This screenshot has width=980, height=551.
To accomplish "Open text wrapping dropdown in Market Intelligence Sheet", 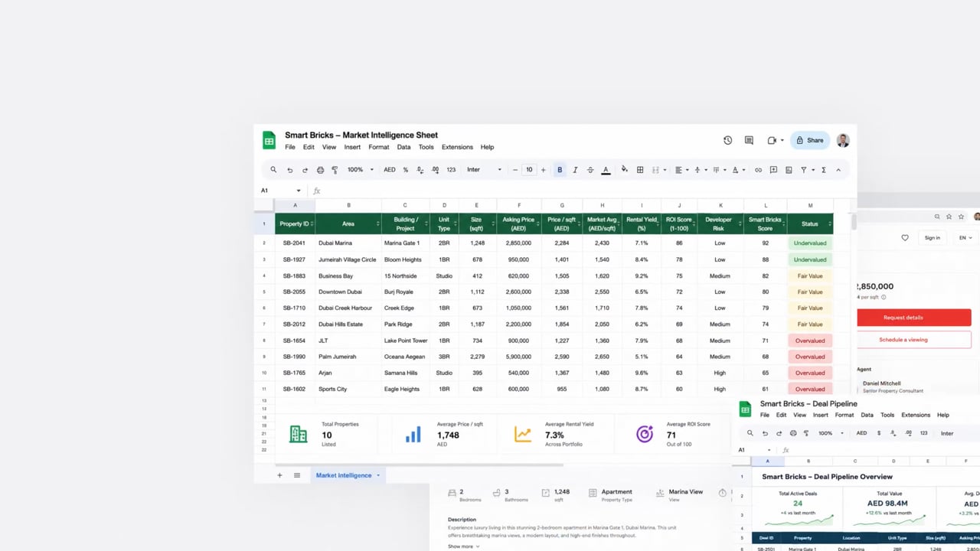I will (718, 170).
